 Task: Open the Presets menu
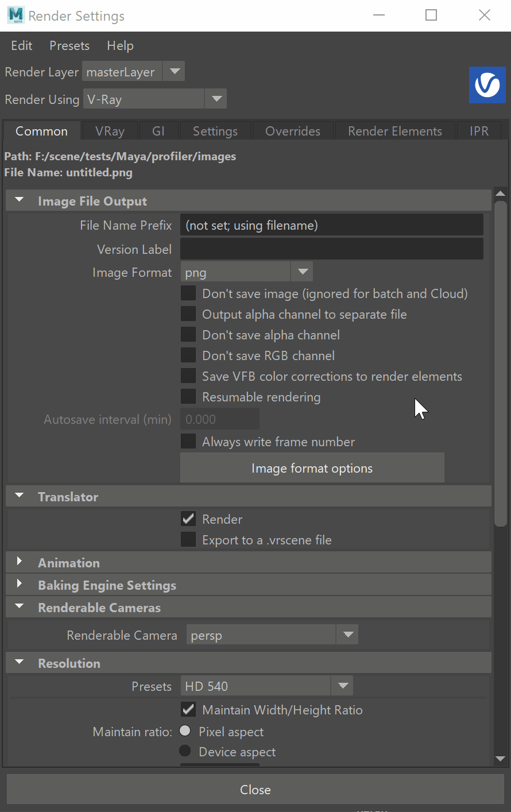(x=69, y=46)
